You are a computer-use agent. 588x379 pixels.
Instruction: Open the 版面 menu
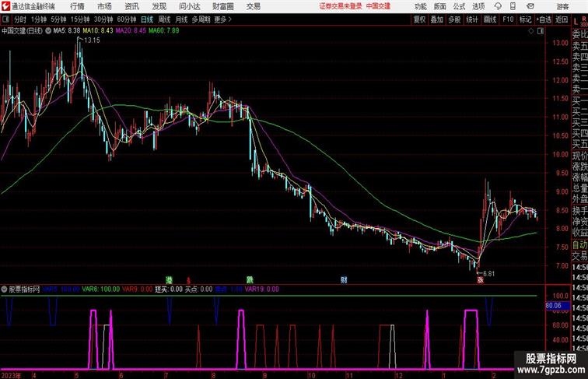coord(440,6)
